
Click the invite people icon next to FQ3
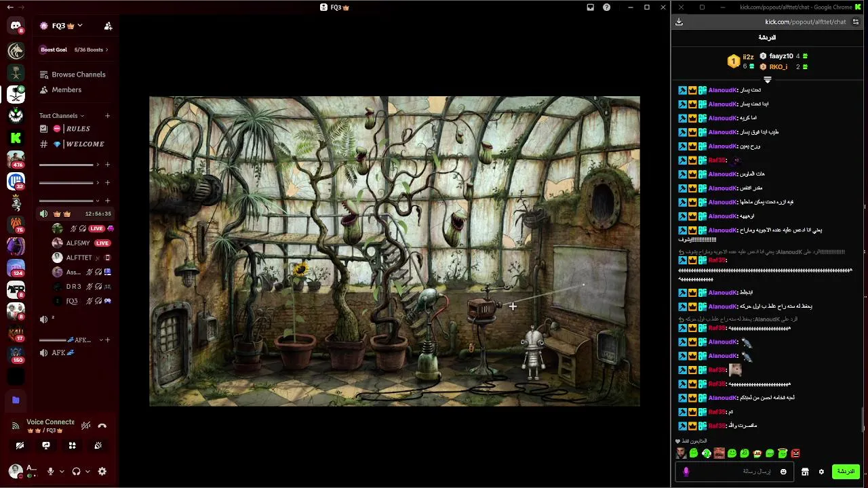point(108,26)
